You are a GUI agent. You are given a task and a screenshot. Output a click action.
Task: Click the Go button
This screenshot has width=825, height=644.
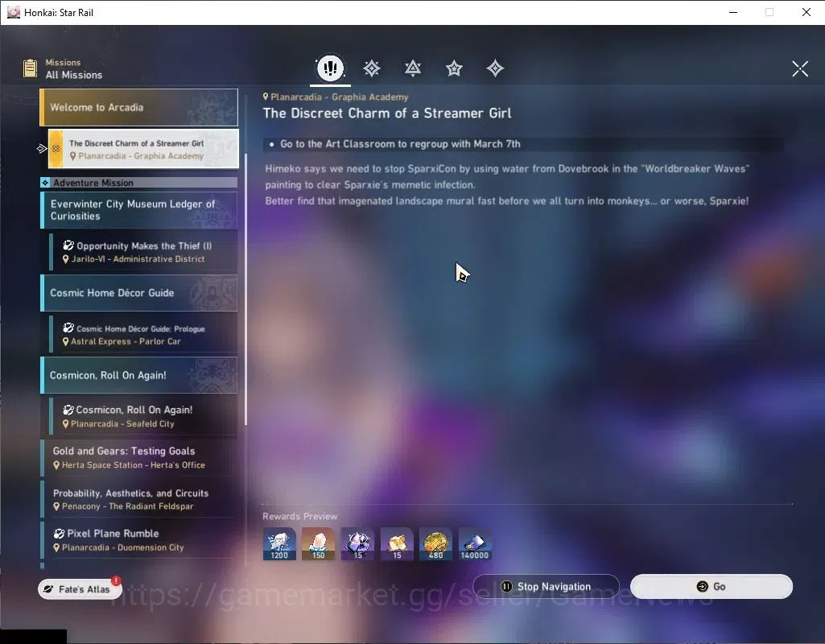pyautogui.click(x=712, y=587)
